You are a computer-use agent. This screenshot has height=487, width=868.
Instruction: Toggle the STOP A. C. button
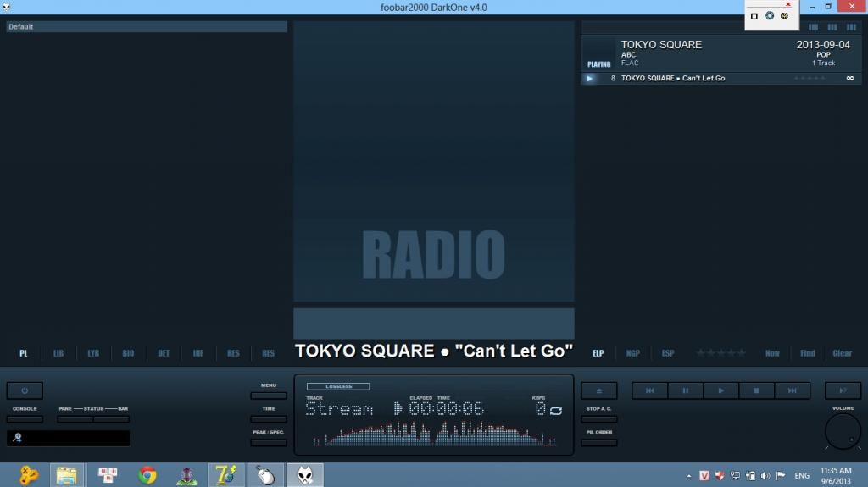(x=599, y=419)
